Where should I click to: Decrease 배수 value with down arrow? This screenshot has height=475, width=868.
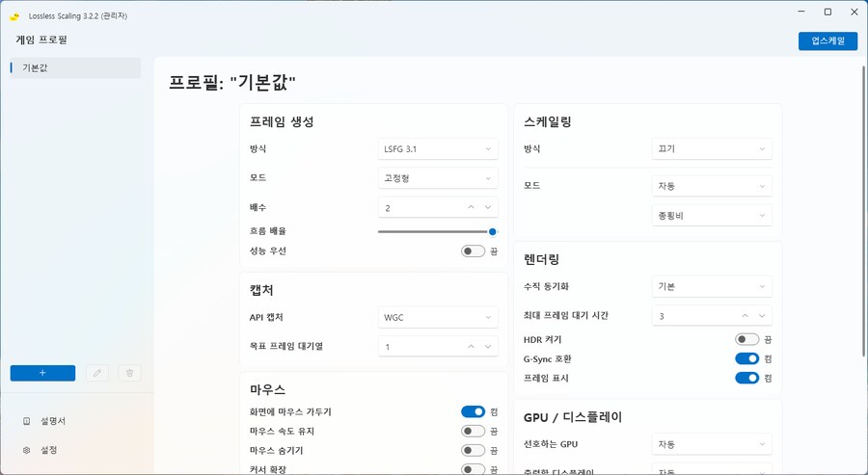pos(488,207)
